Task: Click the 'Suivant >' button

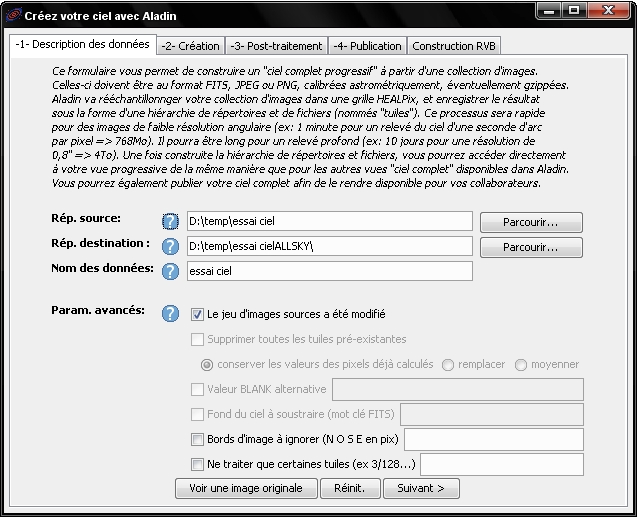Action: (x=421, y=488)
